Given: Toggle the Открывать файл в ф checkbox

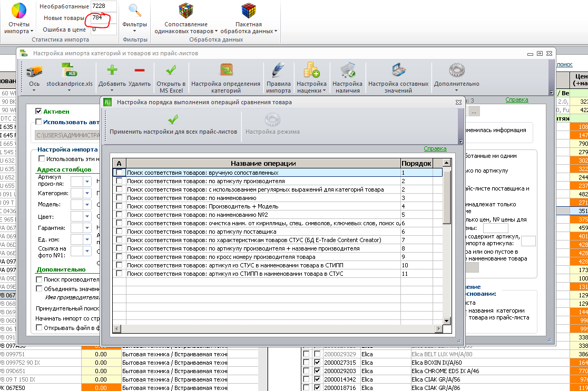Looking at the screenshot, I should pos(38,328).
